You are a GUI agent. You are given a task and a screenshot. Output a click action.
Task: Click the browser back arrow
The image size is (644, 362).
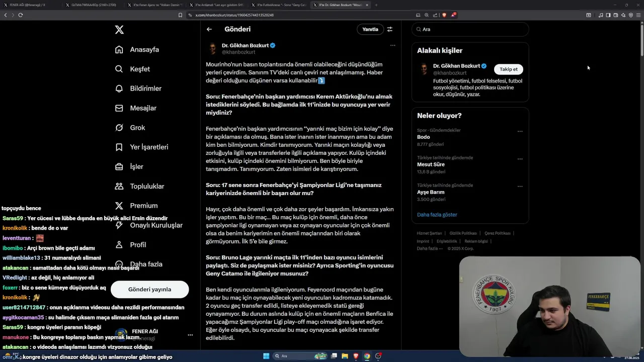click(x=6, y=15)
